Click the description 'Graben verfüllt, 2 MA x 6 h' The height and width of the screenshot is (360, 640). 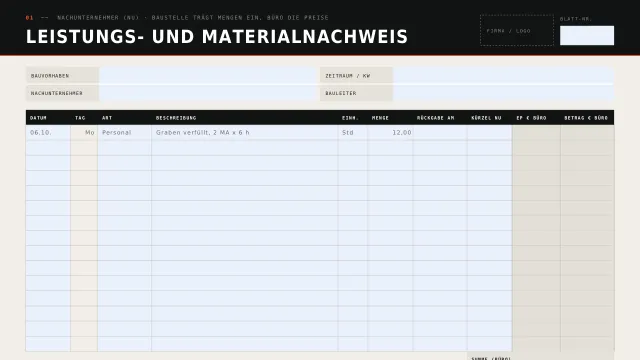tap(202, 133)
